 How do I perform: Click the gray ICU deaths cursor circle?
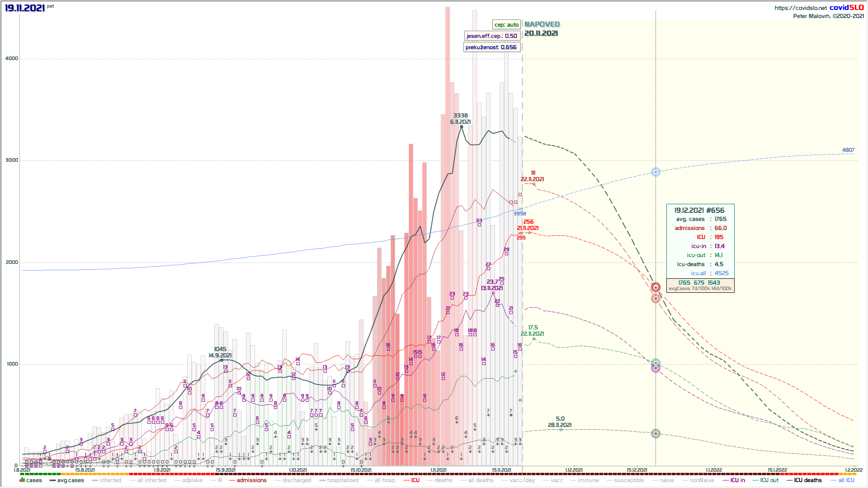point(656,434)
